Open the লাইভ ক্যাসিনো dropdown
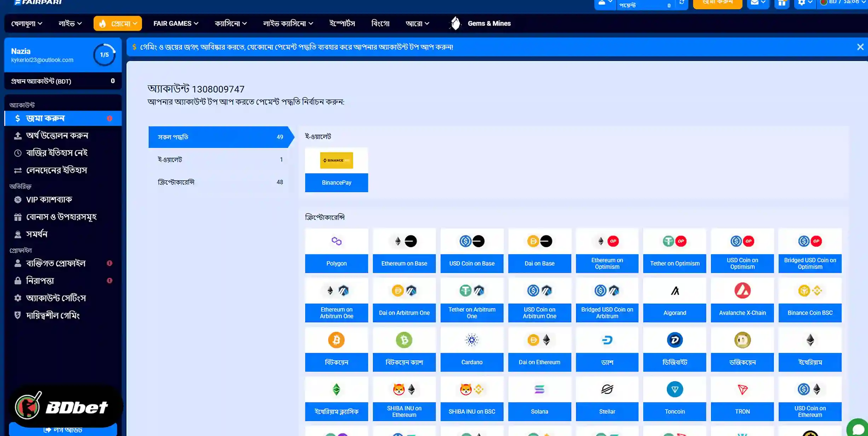Screen dimensions: 868x436 pyautogui.click(x=288, y=23)
